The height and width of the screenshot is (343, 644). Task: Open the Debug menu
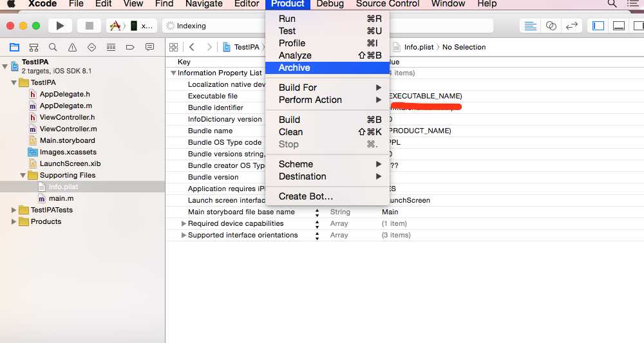(330, 4)
